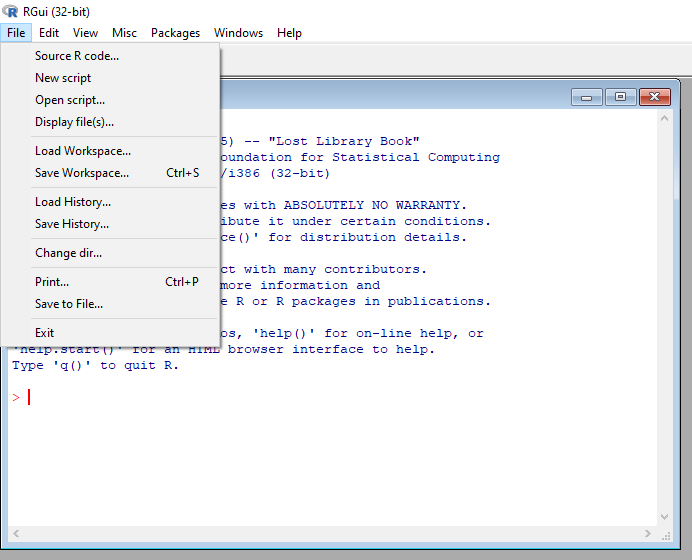Click Display file(s) menu option
The image size is (692, 560).
click(x=74, y=122)
